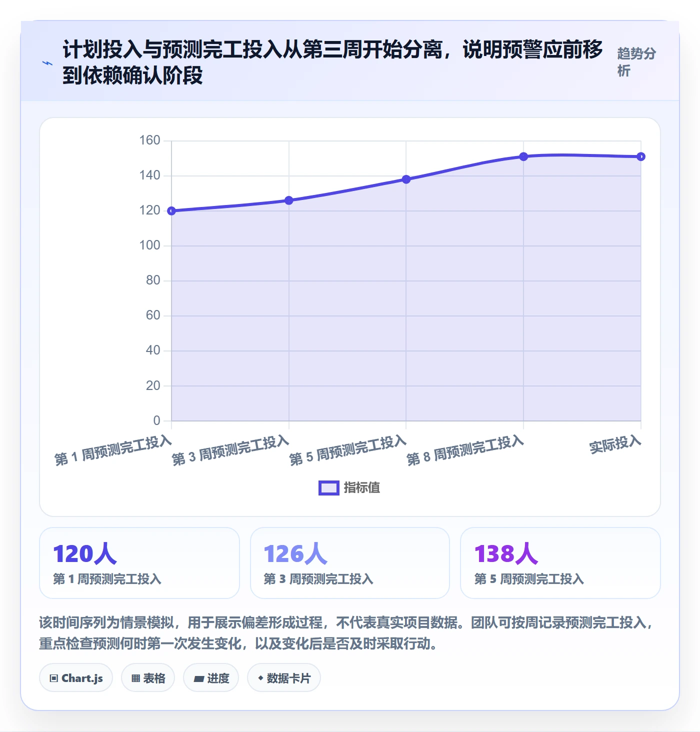
Task: Click the 趋势分析 tag in header
Action: [x=636, y=62]
